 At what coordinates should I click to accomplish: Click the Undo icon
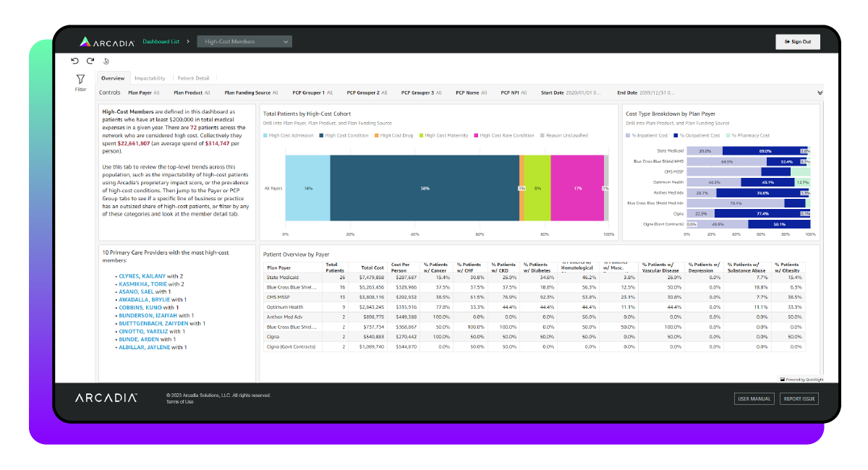pyautogui.click(x=74, y=61)
